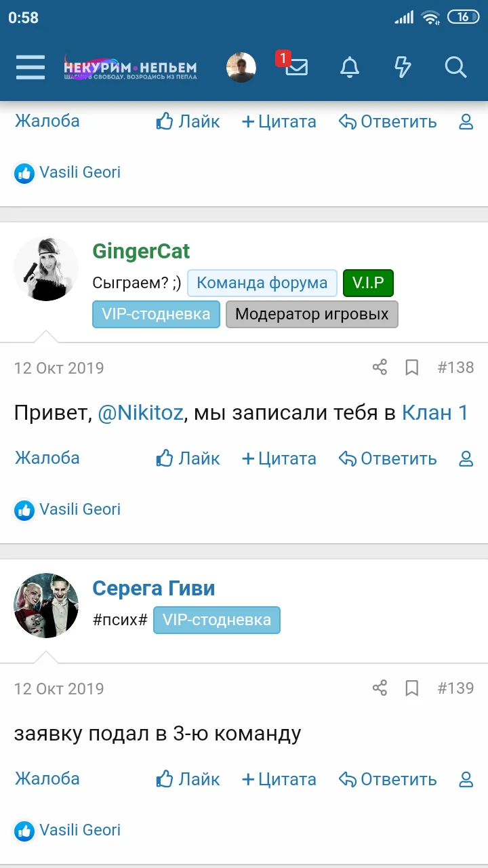Share post #138 via share icon
Viewport: 488px width, 868px height.
pos(380,368)
